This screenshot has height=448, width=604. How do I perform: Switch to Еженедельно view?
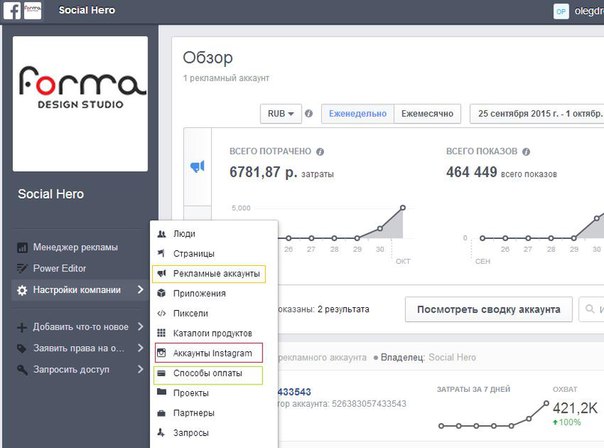coord(357,114)
